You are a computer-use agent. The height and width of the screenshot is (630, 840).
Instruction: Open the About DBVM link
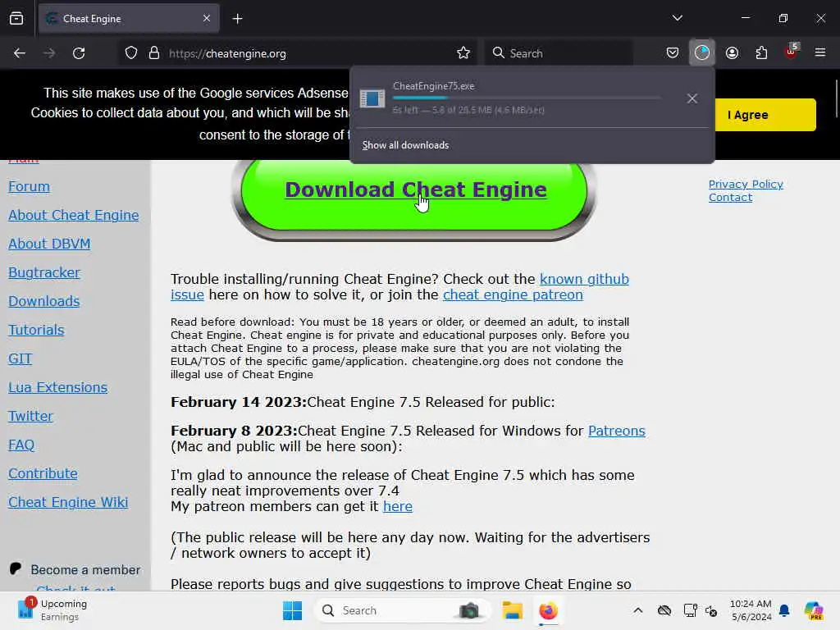(49, 244)
